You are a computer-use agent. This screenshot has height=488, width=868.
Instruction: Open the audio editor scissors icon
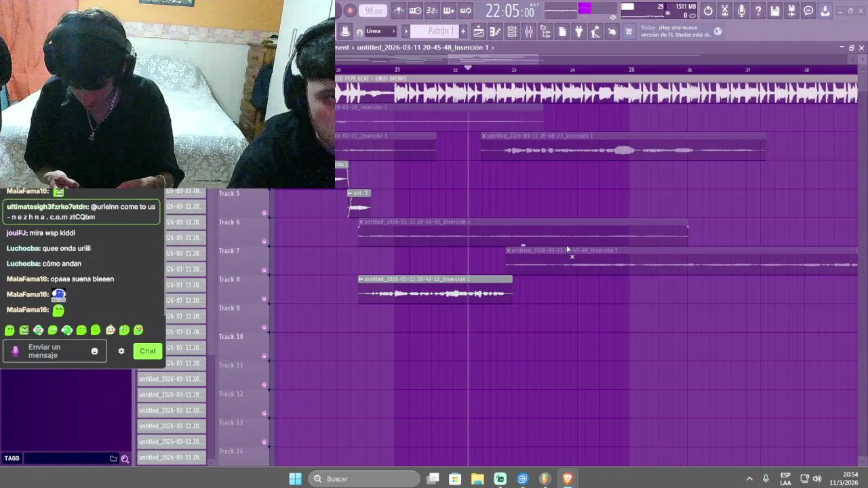click(725, 11)
